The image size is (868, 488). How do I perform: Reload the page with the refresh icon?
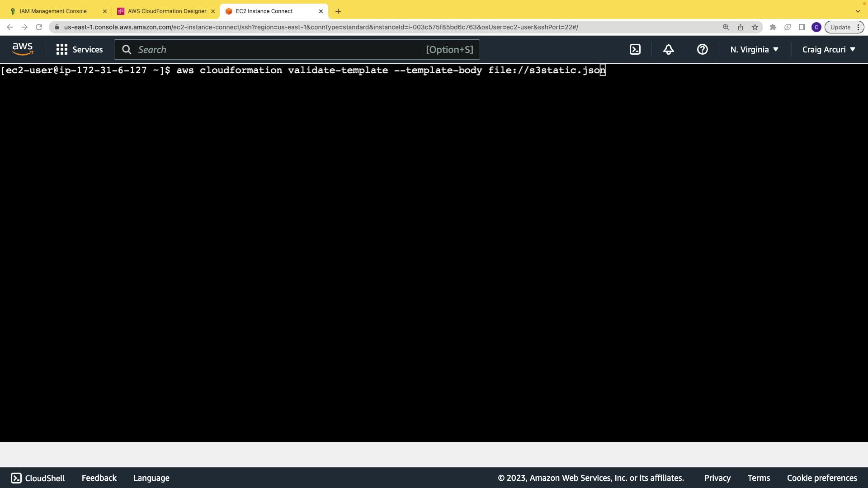[x=39, y=27]
